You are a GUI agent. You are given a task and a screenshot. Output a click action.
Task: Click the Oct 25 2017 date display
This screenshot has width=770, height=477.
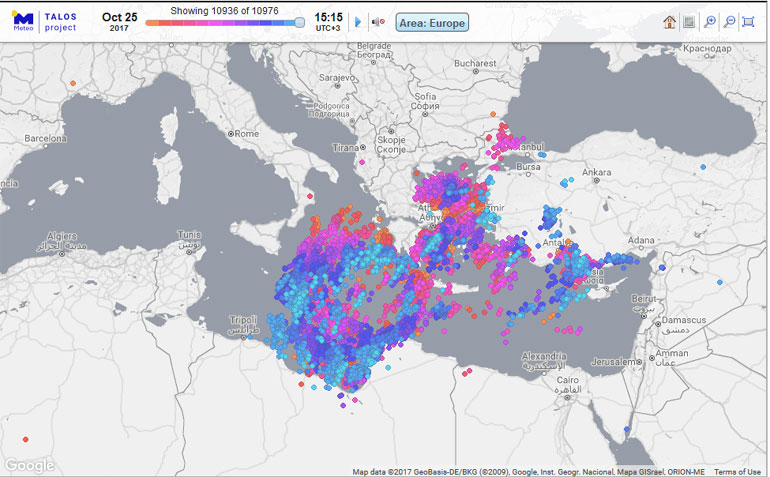(119, 21)
